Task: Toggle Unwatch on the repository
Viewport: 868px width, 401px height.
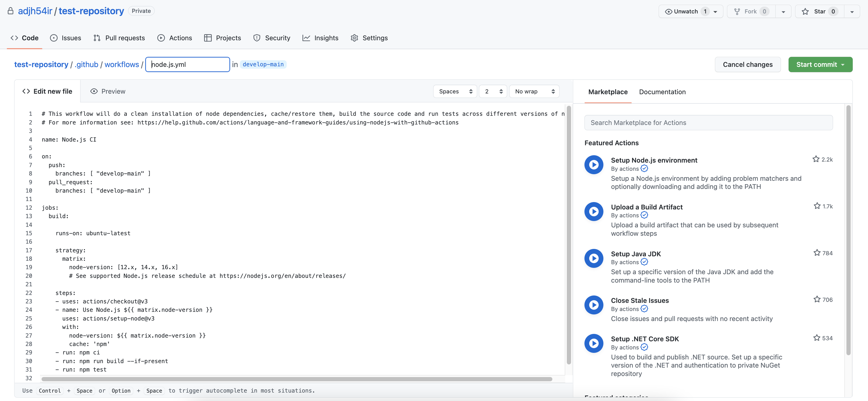Action: pos(686,12)
